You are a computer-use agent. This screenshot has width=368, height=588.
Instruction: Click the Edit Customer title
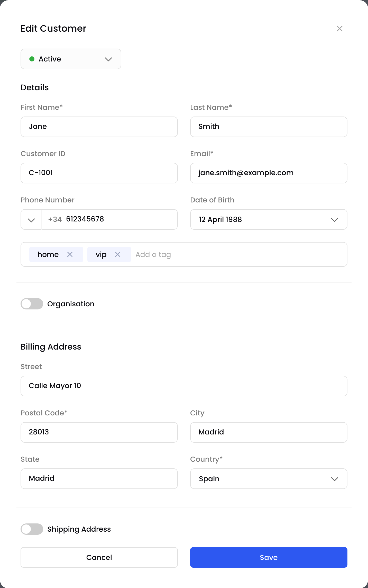pos(53,28)
